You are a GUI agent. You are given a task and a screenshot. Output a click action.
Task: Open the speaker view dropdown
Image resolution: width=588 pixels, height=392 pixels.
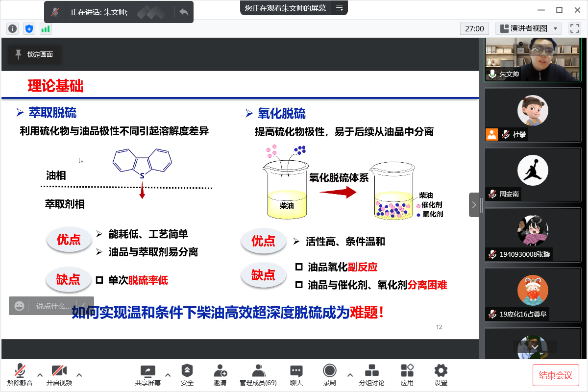tap(528, 29)
